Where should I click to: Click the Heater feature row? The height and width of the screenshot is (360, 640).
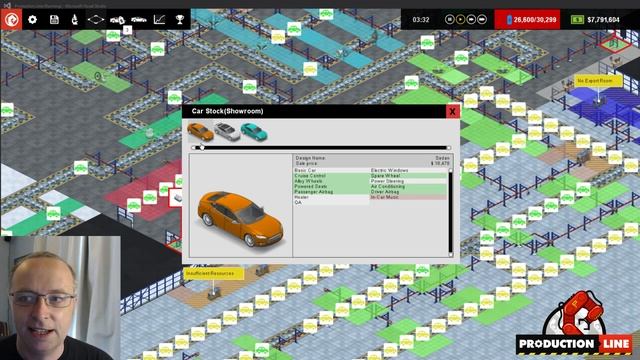[x=331, y=197]
